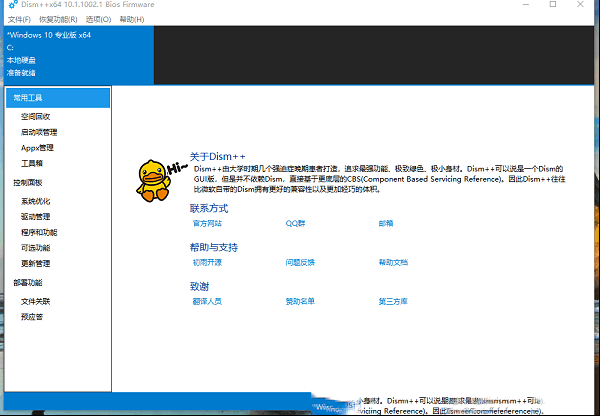600x416 pixels.
Task: Open 驱动管理 in the sidebar
Action: click(x=36, y=217)
